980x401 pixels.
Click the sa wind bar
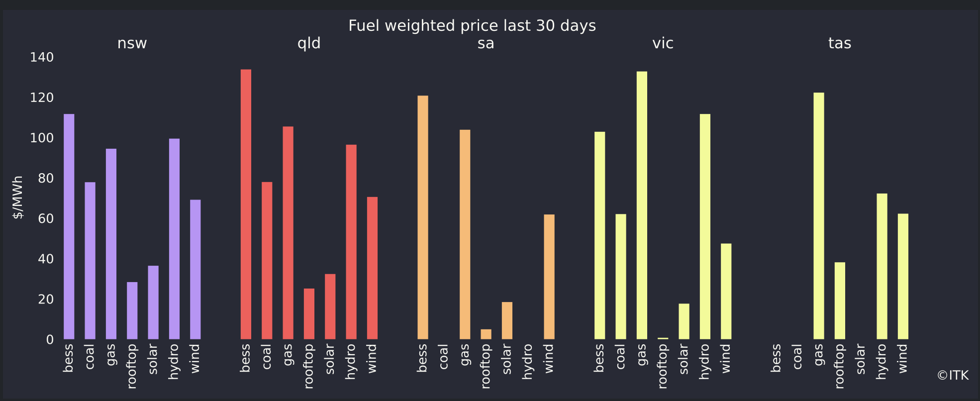tap(549, 277)
